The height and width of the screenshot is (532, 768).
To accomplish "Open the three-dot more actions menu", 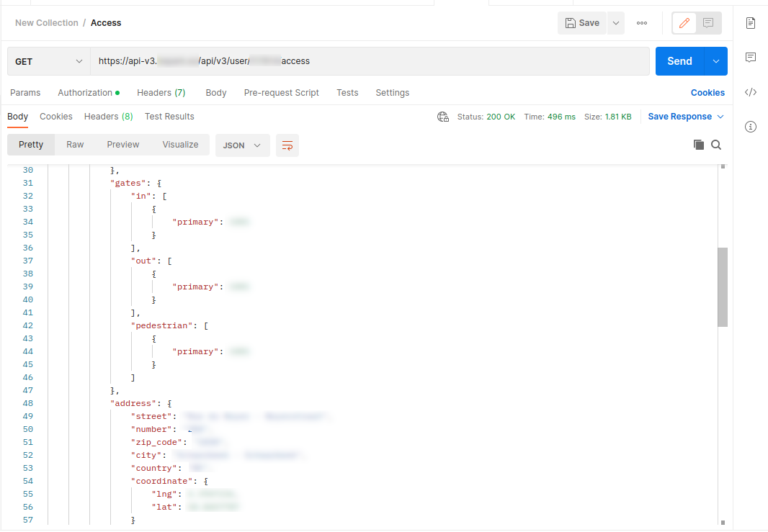I will pos(642,23).
